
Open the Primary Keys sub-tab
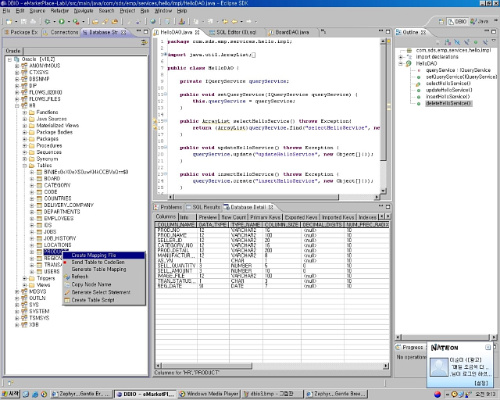[x=265, y=217]
